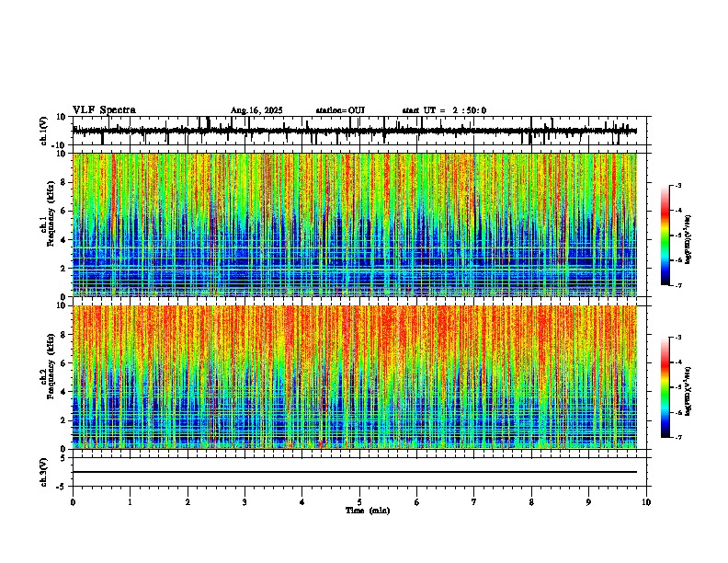
Task: Click the ch.2 spectrogram color scale bar
Action: pyautogui.click(x=665, y=387)
